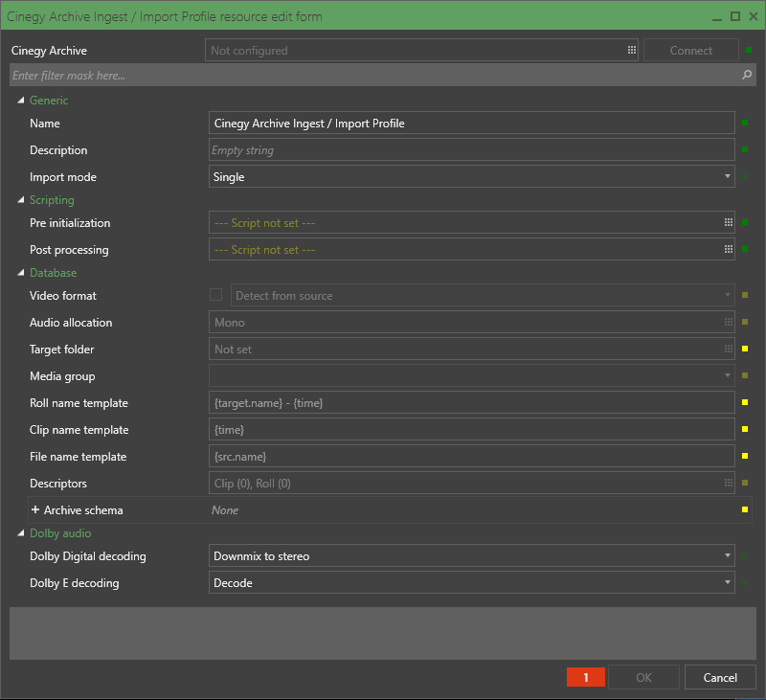This screenshot has height=700, width=766.
Task: Click the yellow indicator beside Archive schema
Action: pyautogui.click(x=745, y=509)
